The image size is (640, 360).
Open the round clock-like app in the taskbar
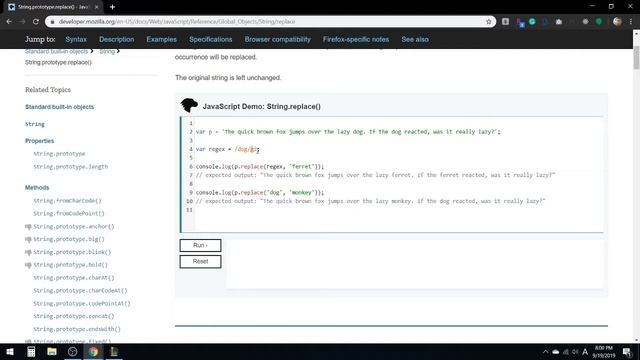(x=73, y=351)
